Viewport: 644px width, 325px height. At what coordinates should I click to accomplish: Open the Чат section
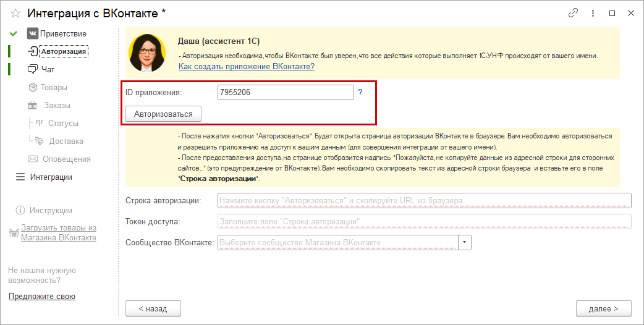[x=48, y=69]
